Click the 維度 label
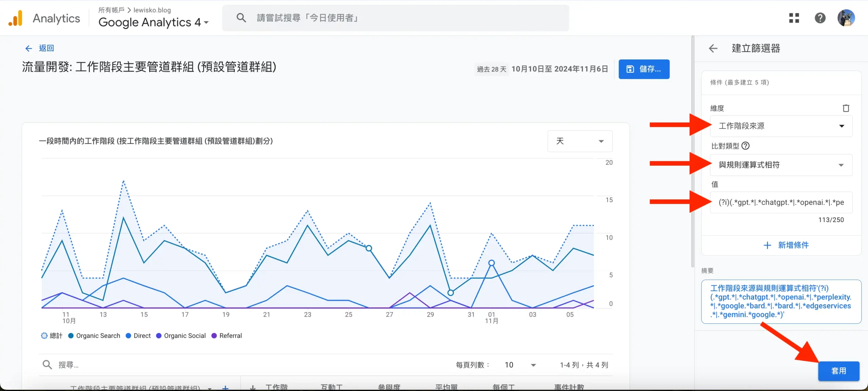The width and height of the screenshot is (868, 391). (x=717, y=108)
